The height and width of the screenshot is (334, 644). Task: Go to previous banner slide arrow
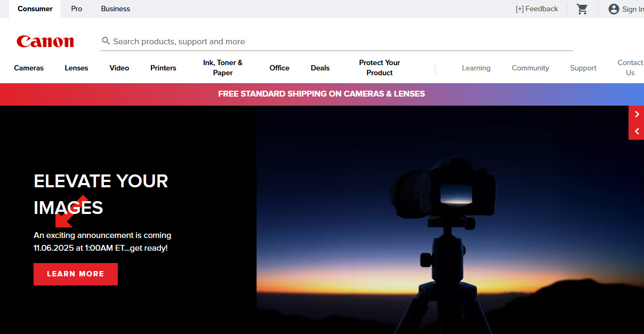[x=637, y=131]
